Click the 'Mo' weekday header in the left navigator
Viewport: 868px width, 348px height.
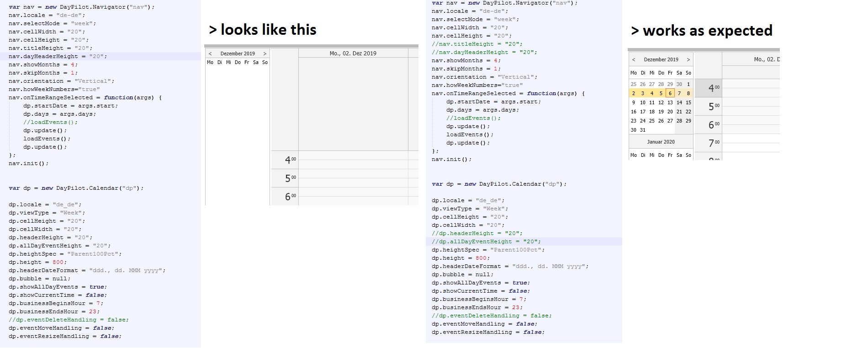tap(210, 63)
